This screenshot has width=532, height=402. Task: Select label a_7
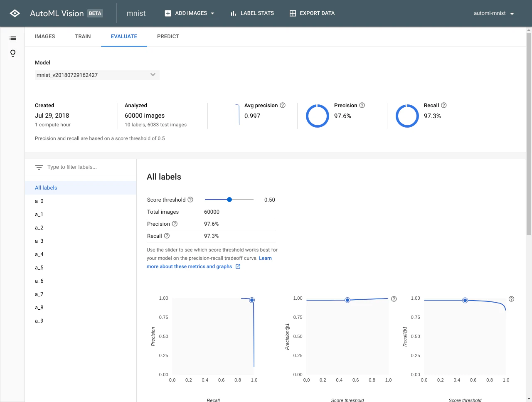click(81, 294)
